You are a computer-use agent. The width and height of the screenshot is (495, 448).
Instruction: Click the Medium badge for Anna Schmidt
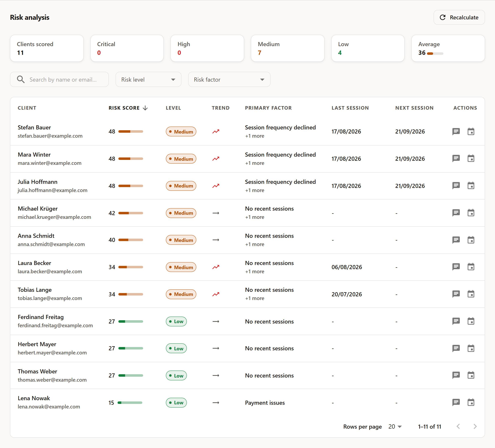[x=181, y=240]
